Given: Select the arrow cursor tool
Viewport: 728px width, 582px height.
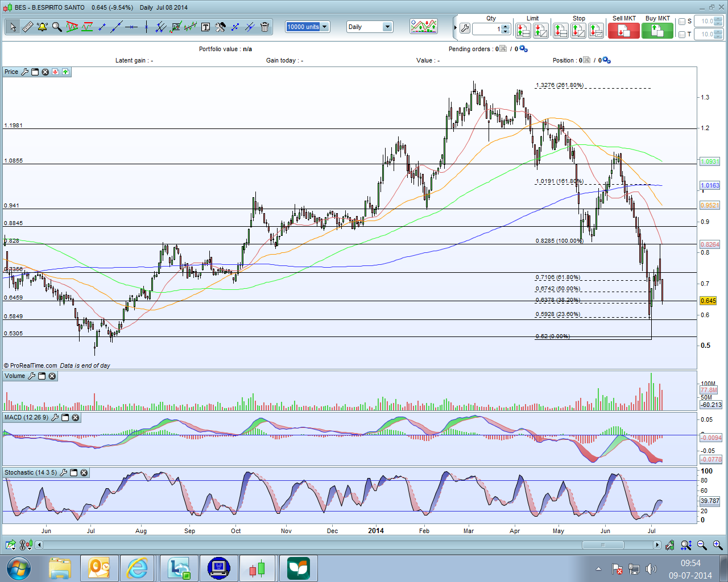Looking at the screenshot, I should pyautogui.click(x=13, y=27).
